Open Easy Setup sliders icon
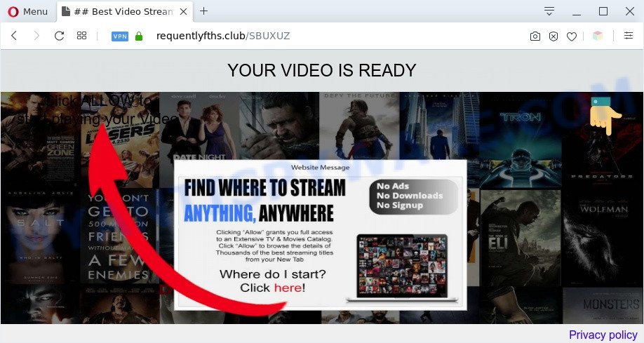 point(629,36)
